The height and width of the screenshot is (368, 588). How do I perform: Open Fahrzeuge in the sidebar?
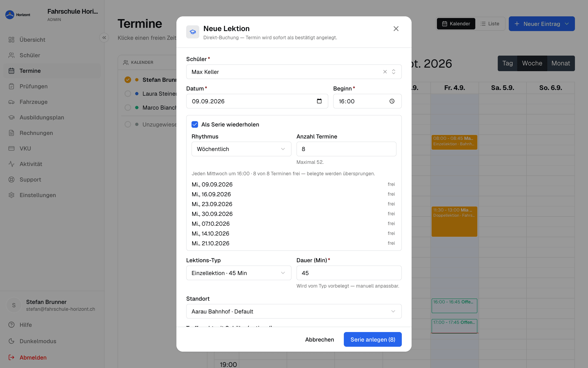[x=52, y=102]
